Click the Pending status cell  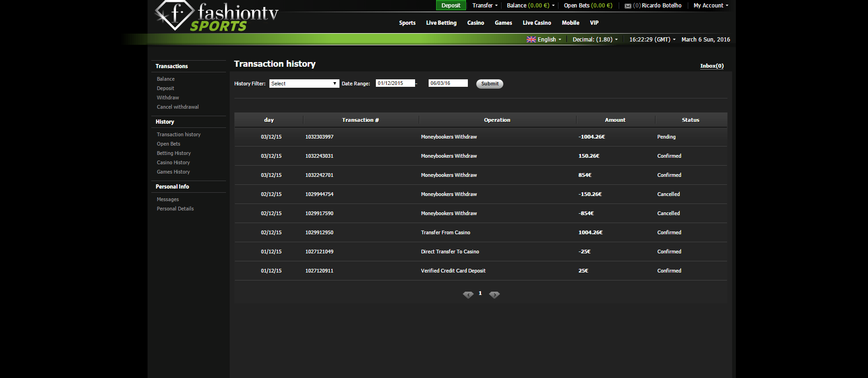(666, 137)
